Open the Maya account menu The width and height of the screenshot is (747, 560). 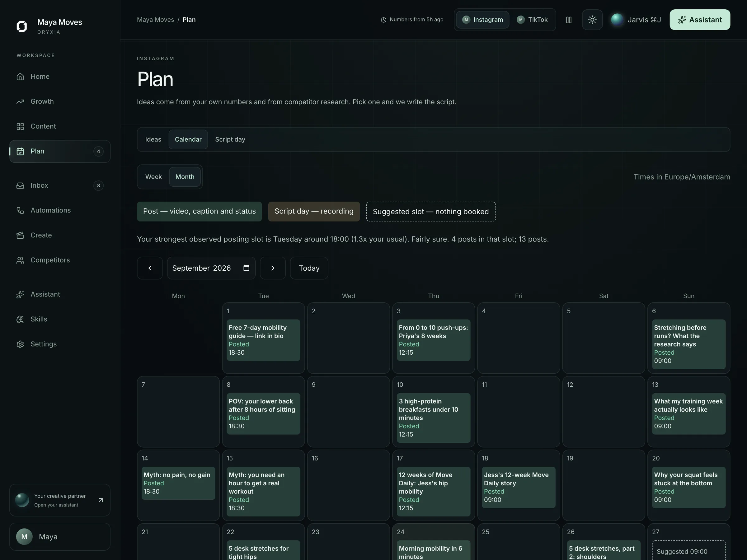point(60,537)
